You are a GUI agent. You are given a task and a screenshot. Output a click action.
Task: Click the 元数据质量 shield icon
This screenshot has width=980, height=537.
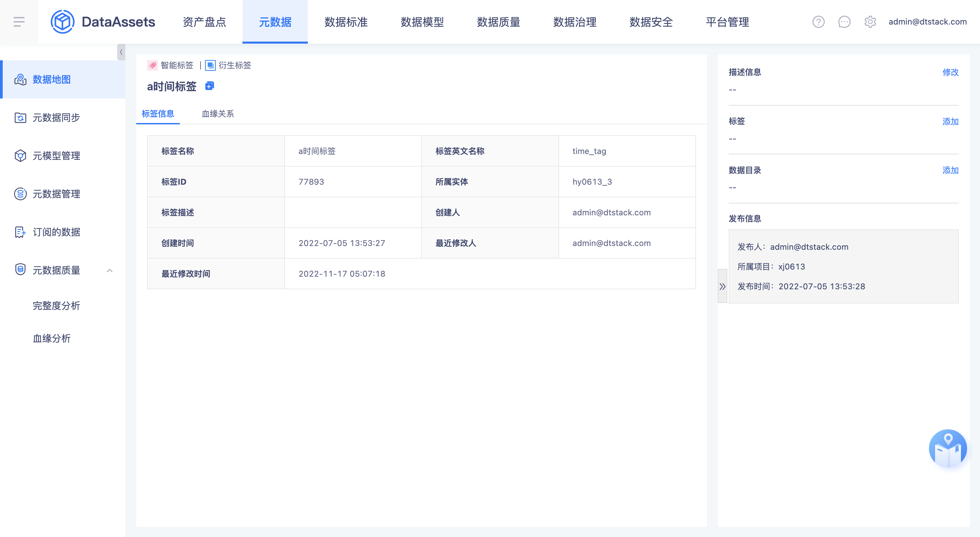[20, 270]
